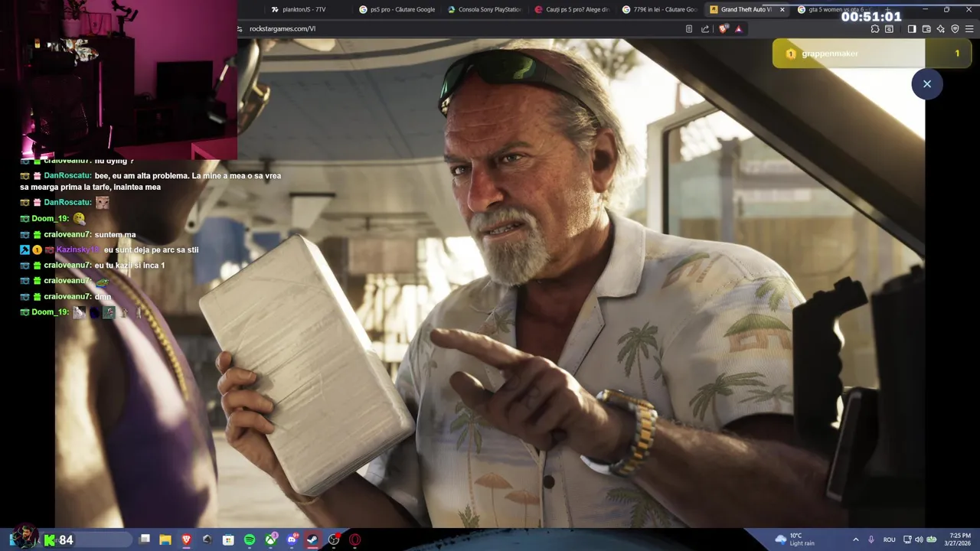980x551 pixels.
Task: Switch to Consola Sony PlayStation tab
Action: coord(485,10)
